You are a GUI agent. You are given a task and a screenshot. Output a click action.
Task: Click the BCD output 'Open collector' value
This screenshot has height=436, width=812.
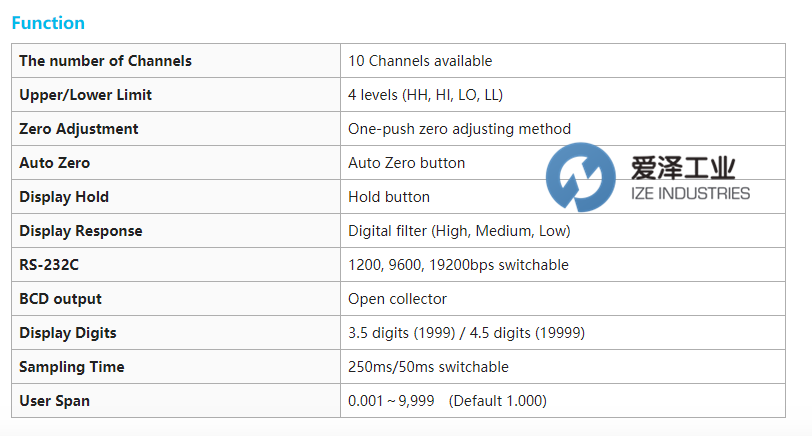pyautogui.click(x=397, y=299)
